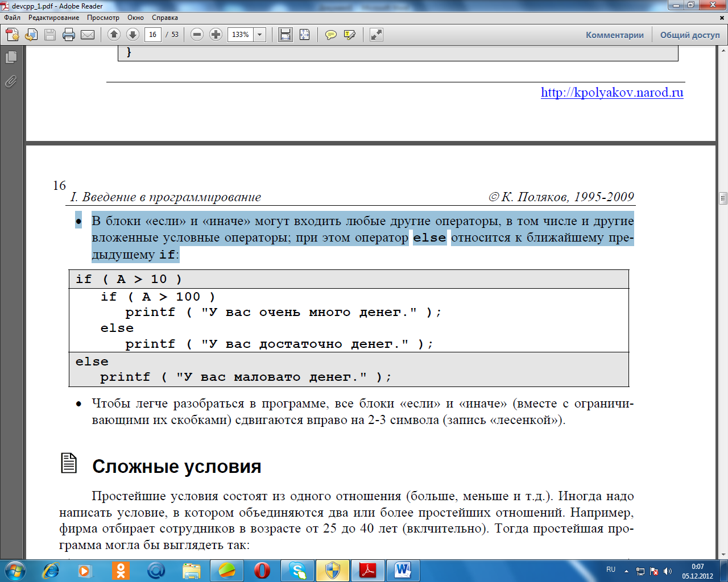This screenshot has height=582, width=728.
Task: Toggle read mode fullscreen icon
Action: point(377,35)
